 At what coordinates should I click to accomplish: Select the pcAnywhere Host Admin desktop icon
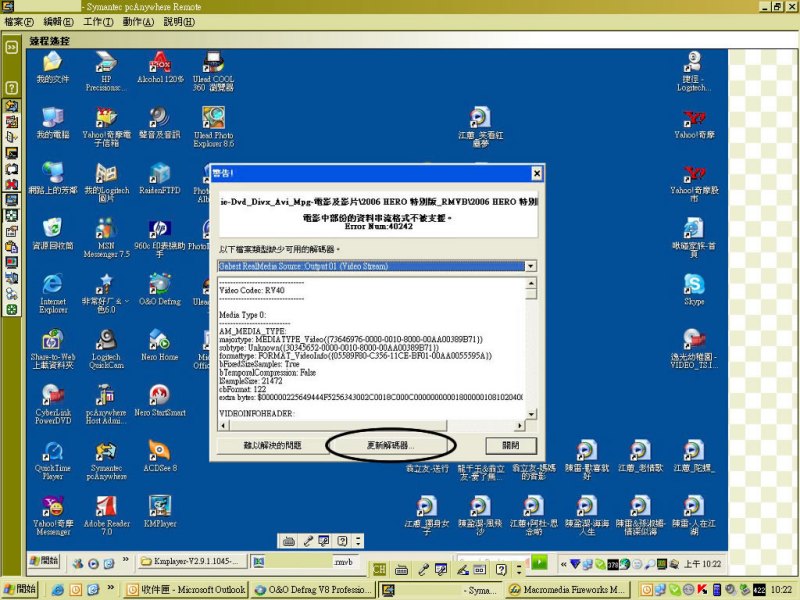tap(106, 405)
